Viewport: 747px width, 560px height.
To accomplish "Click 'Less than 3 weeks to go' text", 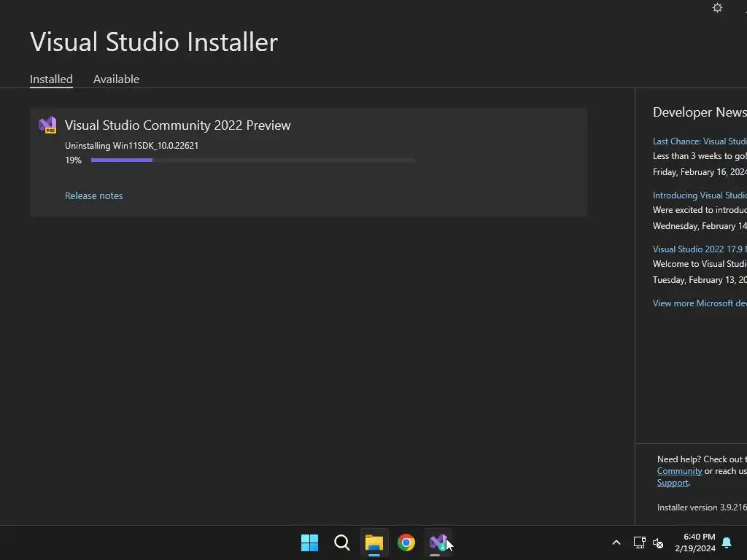I will tap(700, 156).
